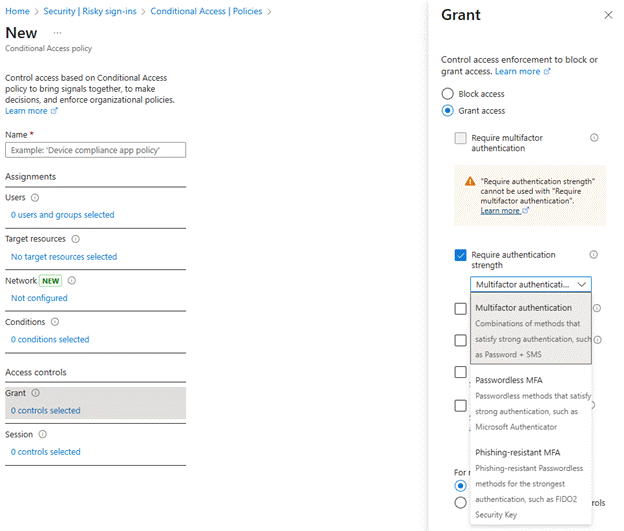Click info icon next to Conditions
Image resolution: width=624 pixels, height=531 pixels.
pyautogui.click(x=55, y=322)
